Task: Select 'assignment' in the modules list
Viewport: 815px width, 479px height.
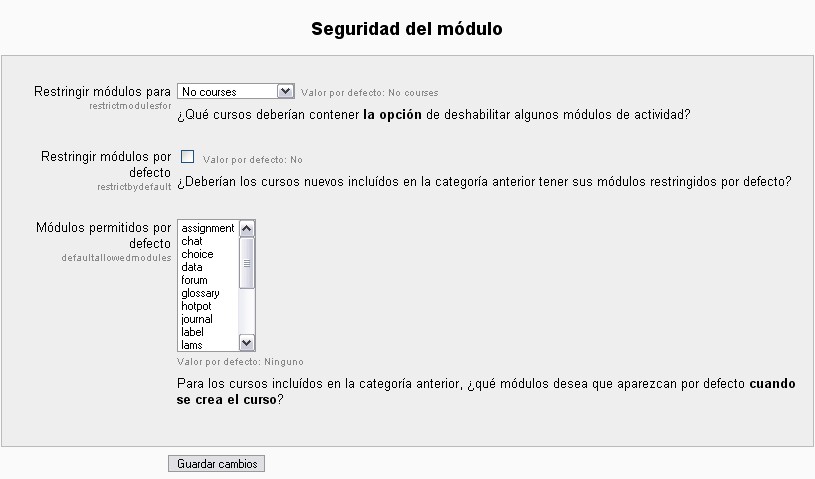Action: pyautogui.click(x=207, y=228)
